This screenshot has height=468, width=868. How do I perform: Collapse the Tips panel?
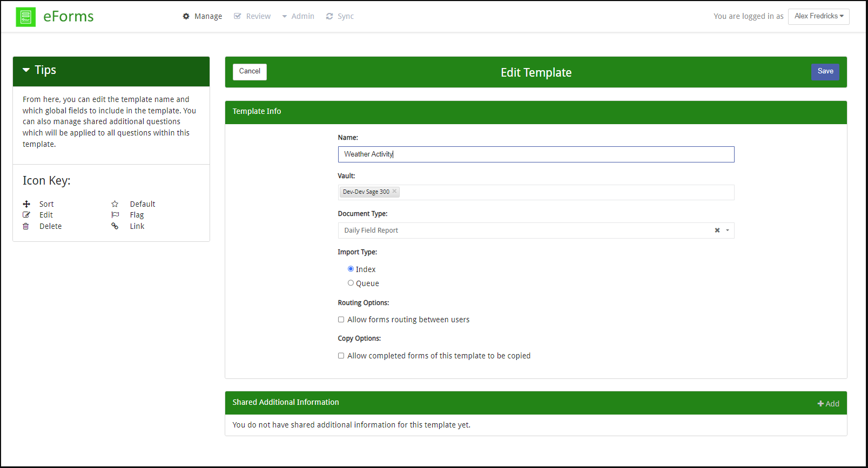(26, 70)
